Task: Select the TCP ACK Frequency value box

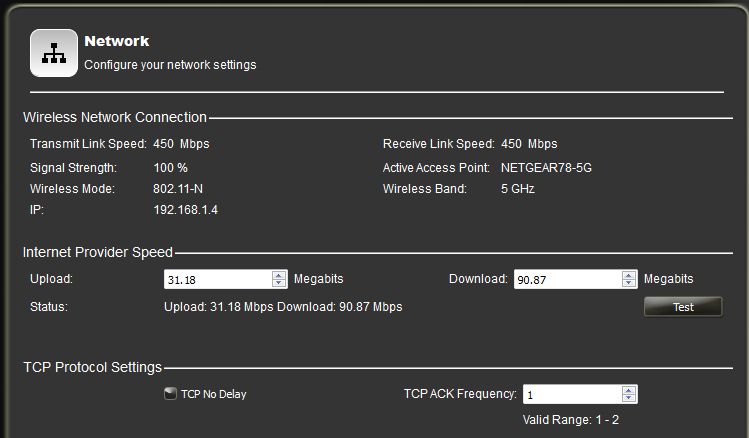Action: click(580, 394)
